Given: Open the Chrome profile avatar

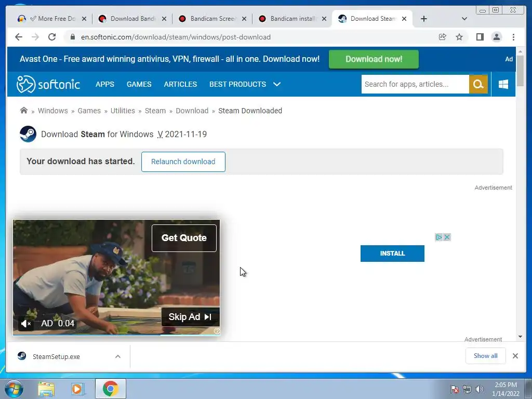Looking at the screenshot, I should pos(496,37).
